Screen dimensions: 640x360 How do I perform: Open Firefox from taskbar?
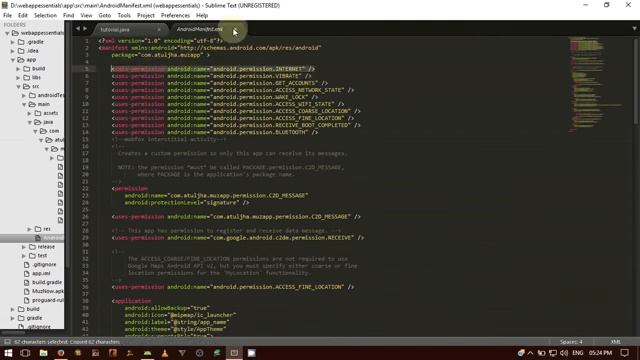pos(61,353)
